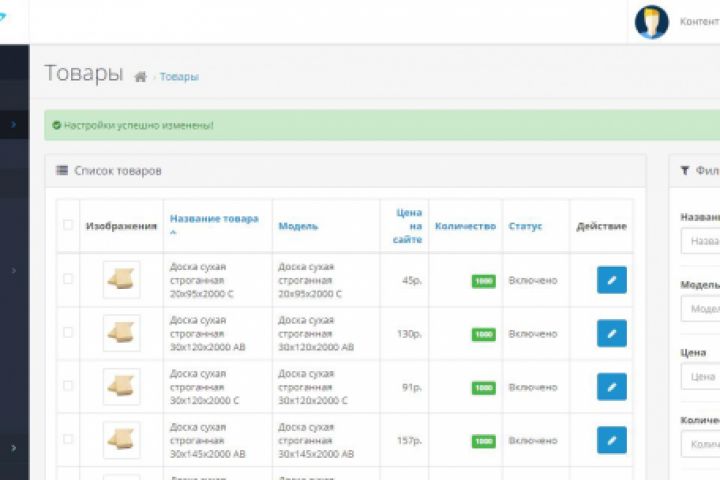
Task: Open thumbnail of 30x145x2000 AB board
Action: coord(121,440)
